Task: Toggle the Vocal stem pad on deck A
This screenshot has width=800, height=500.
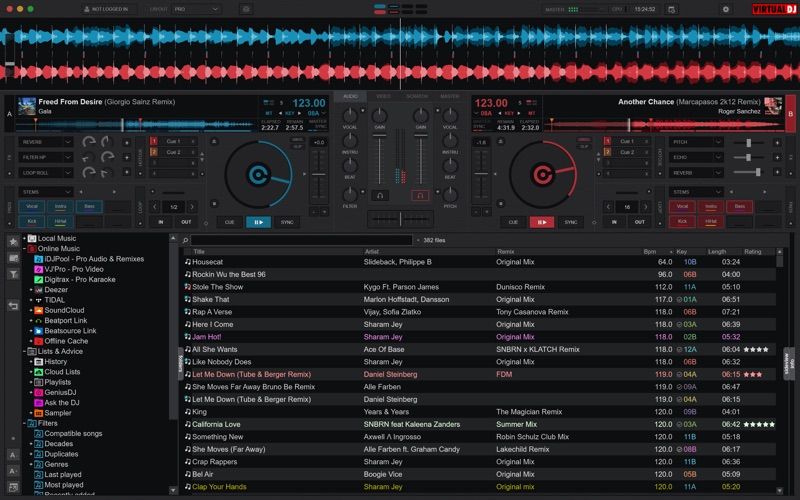Action: [32, 207]
